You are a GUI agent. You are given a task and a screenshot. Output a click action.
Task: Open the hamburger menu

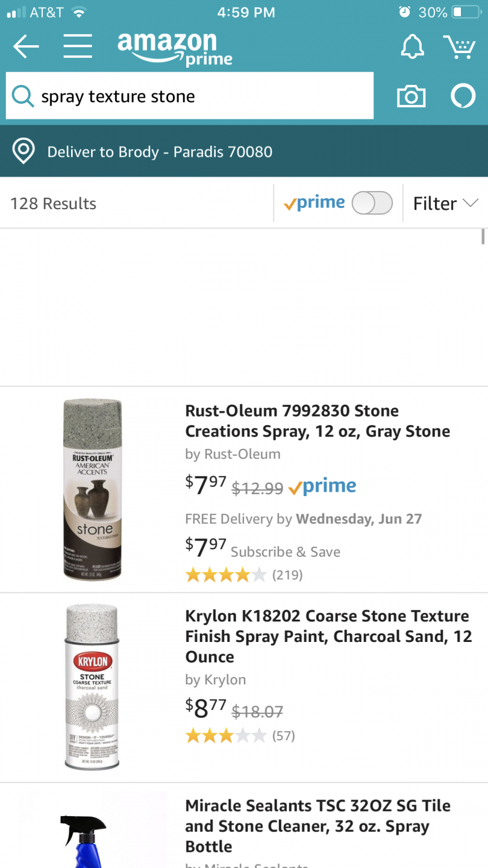[x=78, y=46]
